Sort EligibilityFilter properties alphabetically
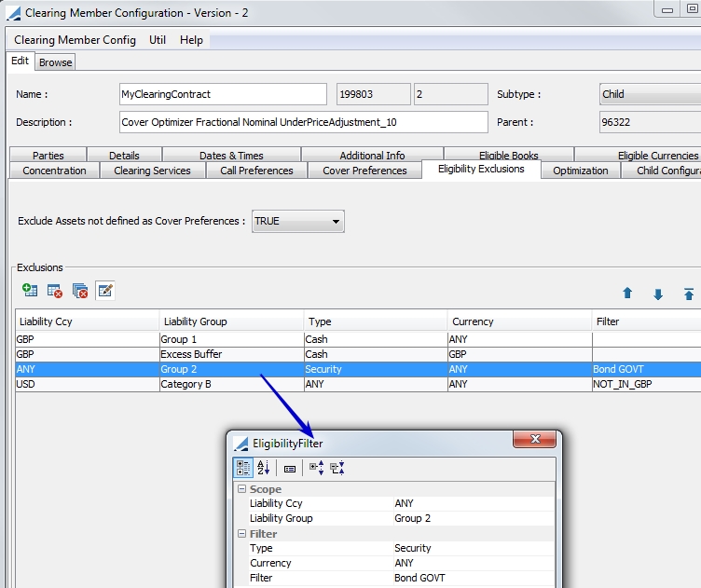Screen dimensions: 701x588 tap(263, 468)
